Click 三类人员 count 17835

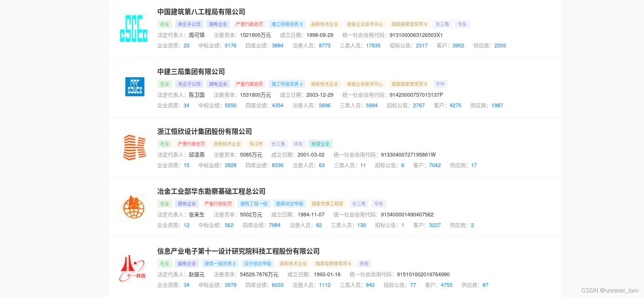(373, 46)
